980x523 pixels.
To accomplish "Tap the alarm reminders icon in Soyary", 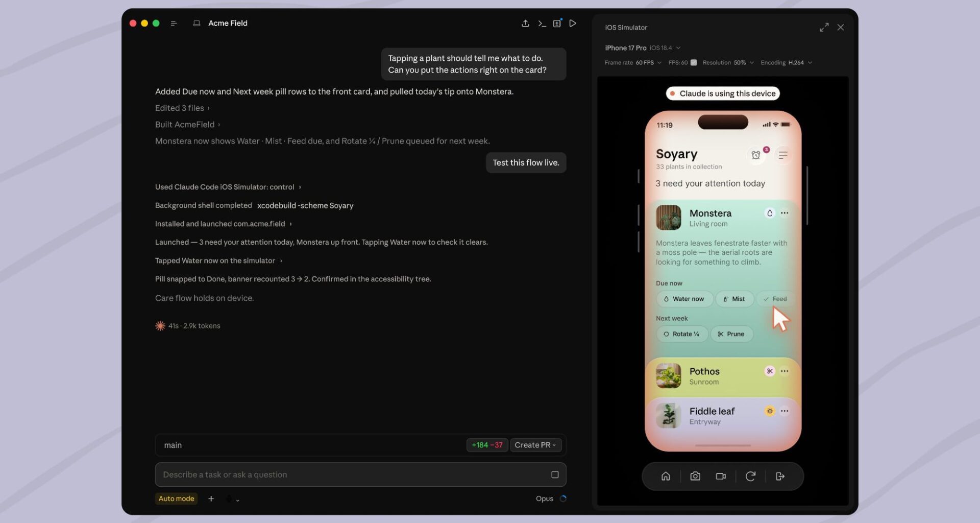I will coord(756,155).
